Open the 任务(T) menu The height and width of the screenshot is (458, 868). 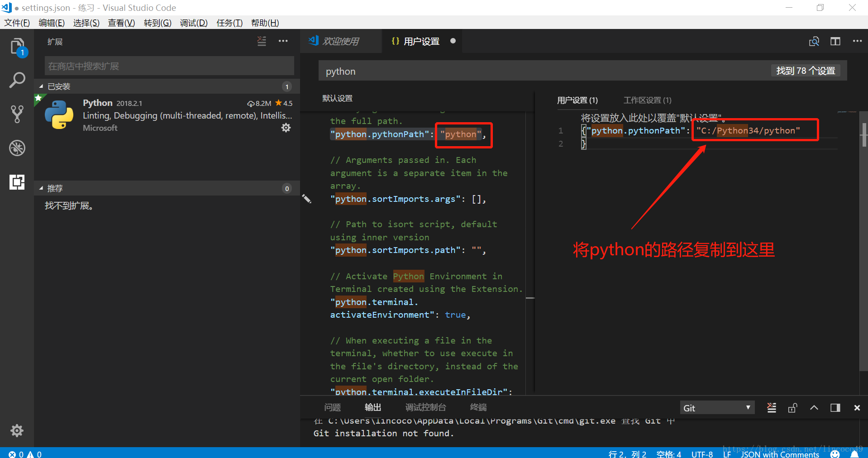(229, 23)
